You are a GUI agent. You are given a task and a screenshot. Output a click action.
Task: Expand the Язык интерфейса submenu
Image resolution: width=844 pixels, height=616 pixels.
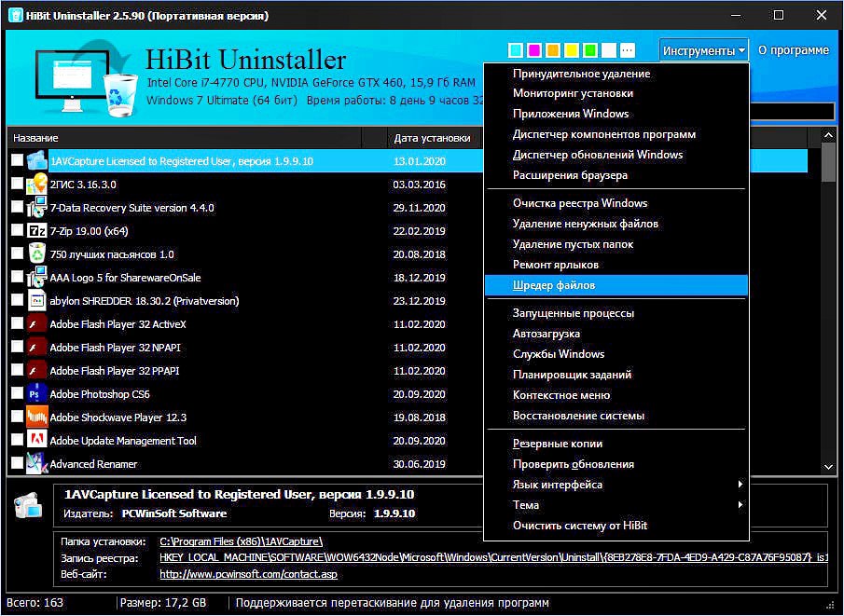pos(616,485)
